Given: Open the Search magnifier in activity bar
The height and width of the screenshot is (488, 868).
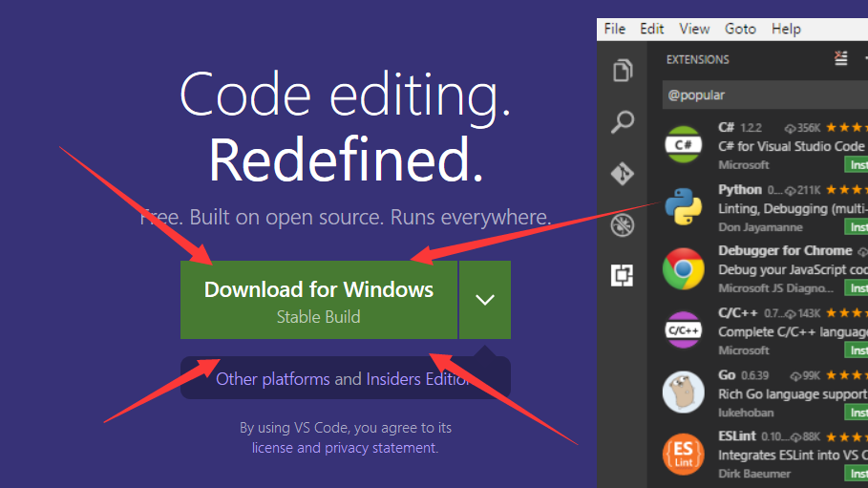Looking at the screenshot, I should click(623, 122).
